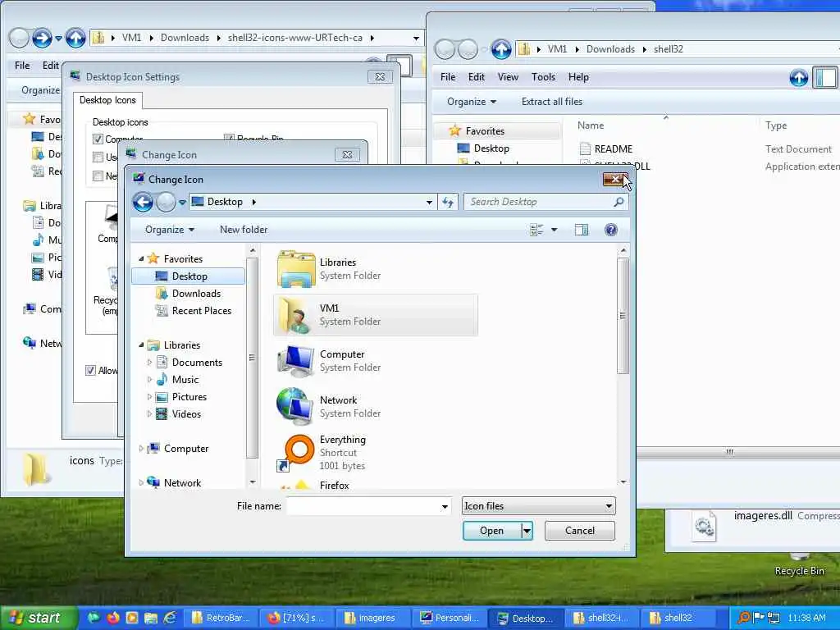Viewport: 840px width, 630px height.
Task: Click the Action Center flag tray icon
Action: (759, 618)
